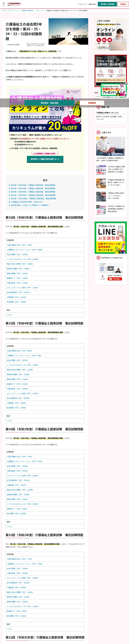This screenshot has width=129, height=644.
Task: Click the header 受講相談 button
Action: tap(123, 4)
